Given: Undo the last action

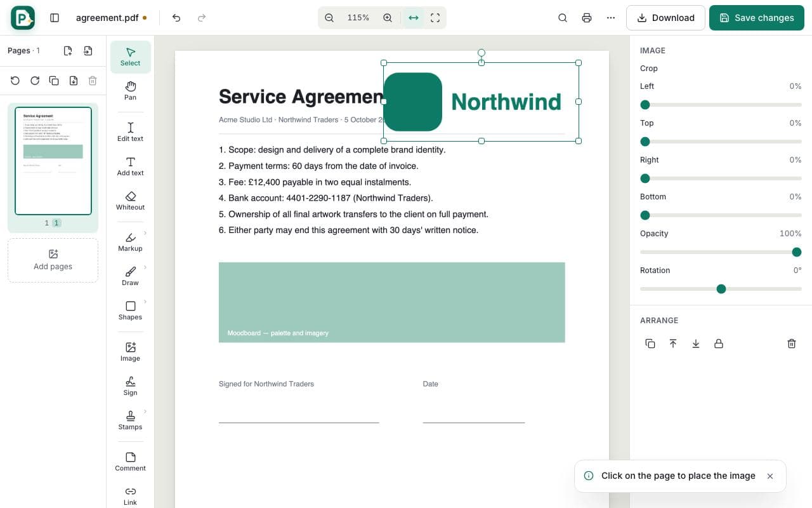Looking at the screenshot, I should coord(176,18).
